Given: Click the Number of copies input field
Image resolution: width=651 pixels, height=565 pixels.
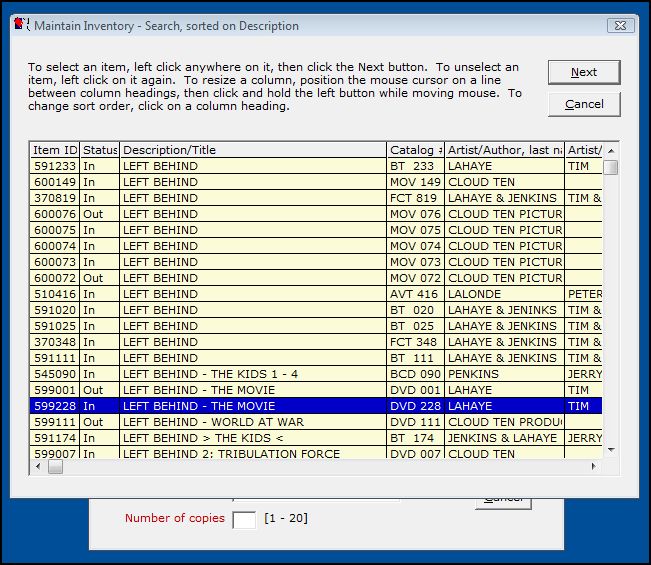Looking at the screenshot, I should tap(244, 519).
